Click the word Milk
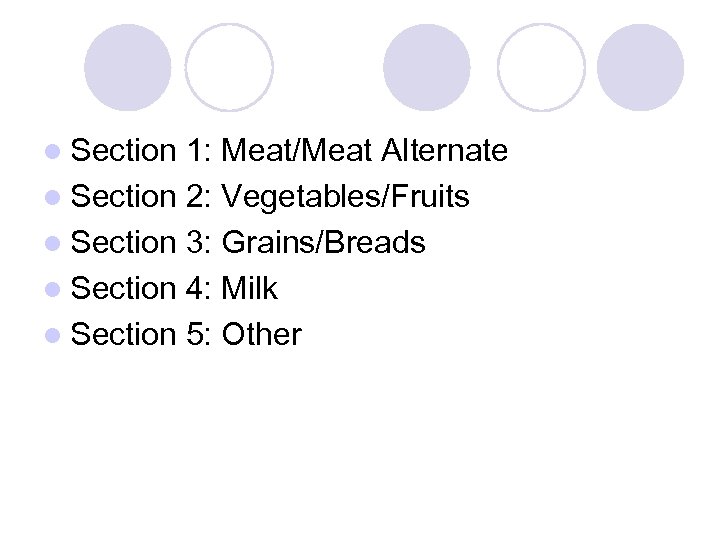 pos(249,289)
